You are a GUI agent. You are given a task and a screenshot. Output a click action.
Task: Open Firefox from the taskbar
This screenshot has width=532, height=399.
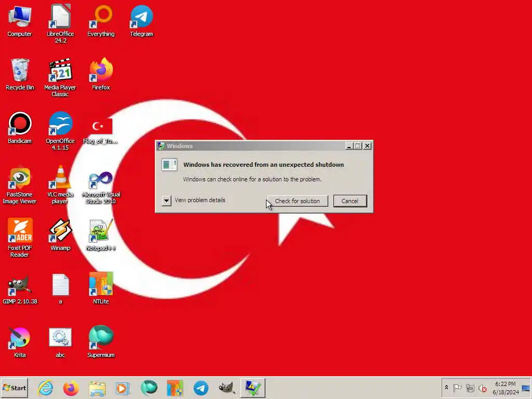point(71,388)
